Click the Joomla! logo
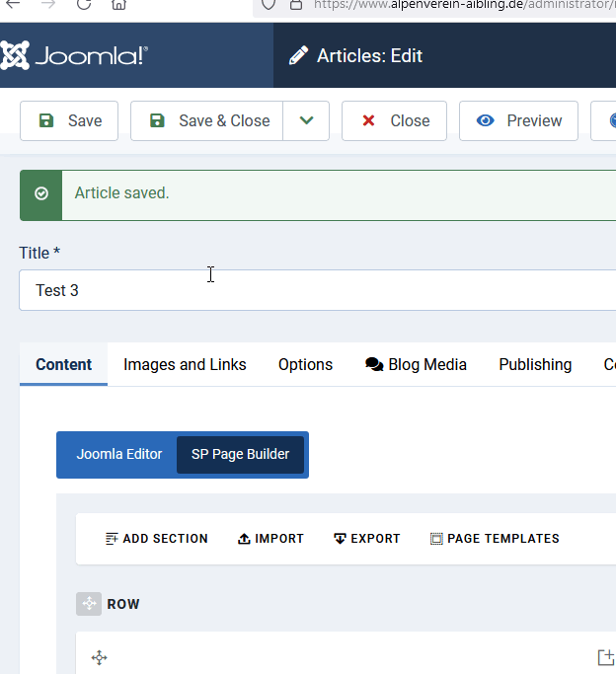Screen dimensions: 616x674 click(74, 55)
